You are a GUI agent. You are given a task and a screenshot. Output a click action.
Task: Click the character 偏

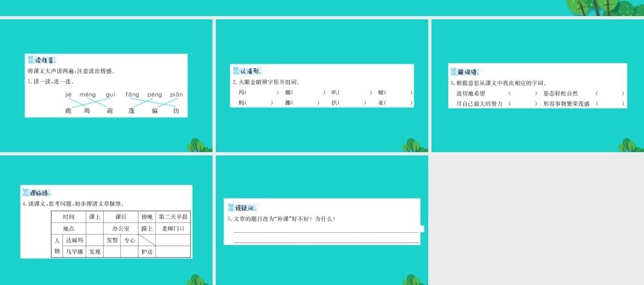(155, 111)
